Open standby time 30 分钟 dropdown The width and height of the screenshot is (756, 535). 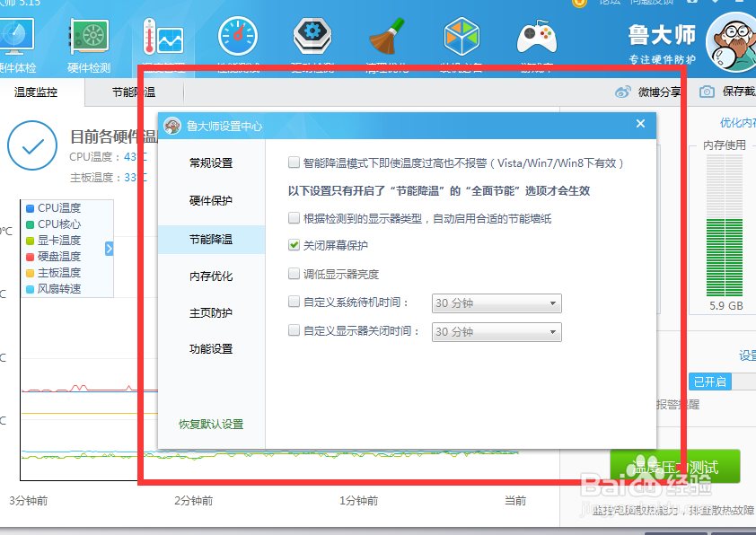pyautogui.click(x=497, y=303)
